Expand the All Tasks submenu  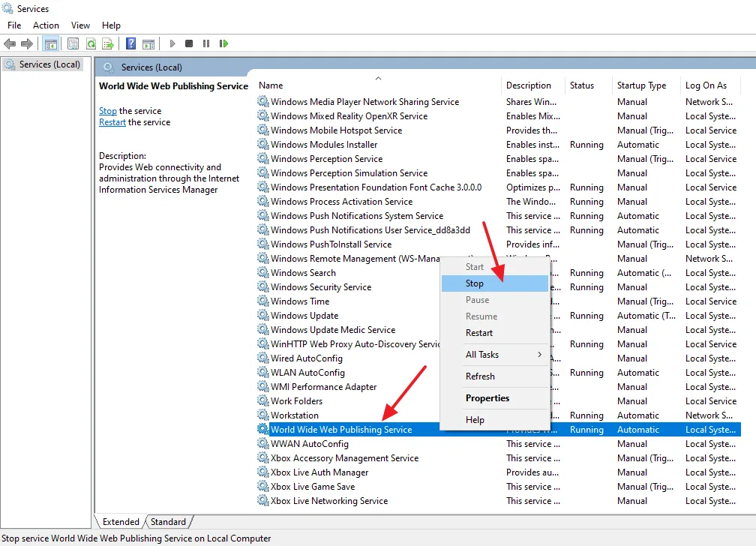pyautogui.click(x=495, y=355)
